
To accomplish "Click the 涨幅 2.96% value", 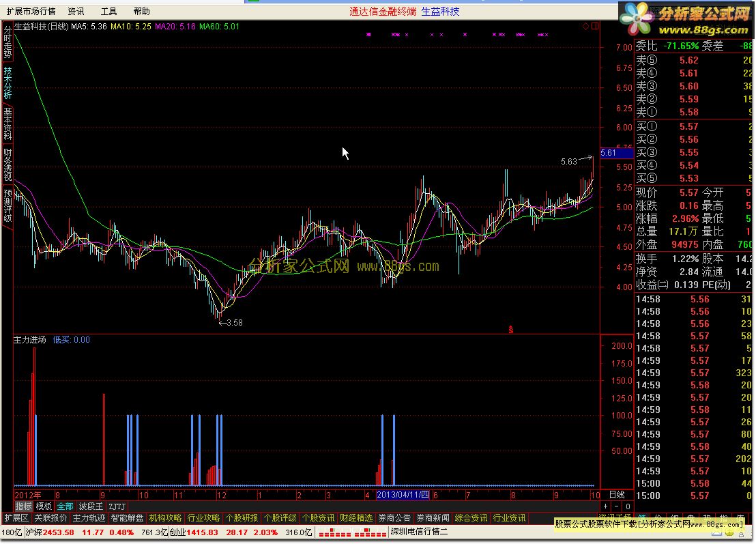I will [686, 219].
